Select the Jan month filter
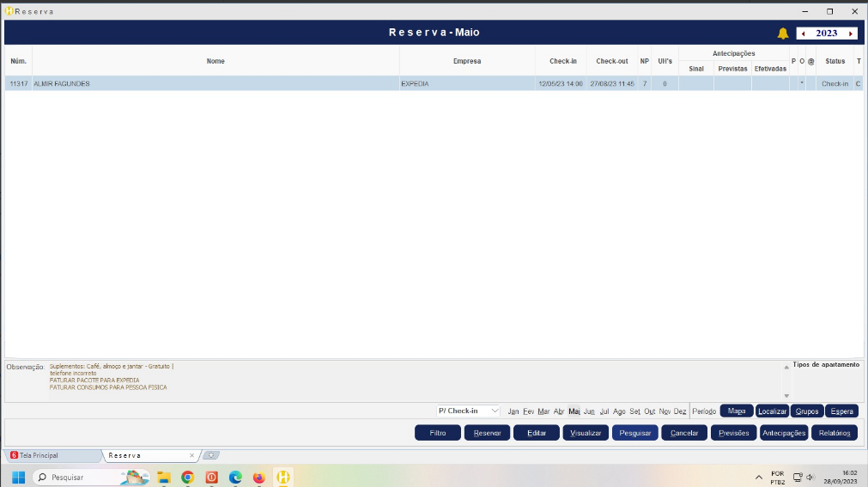 [513, 411]
